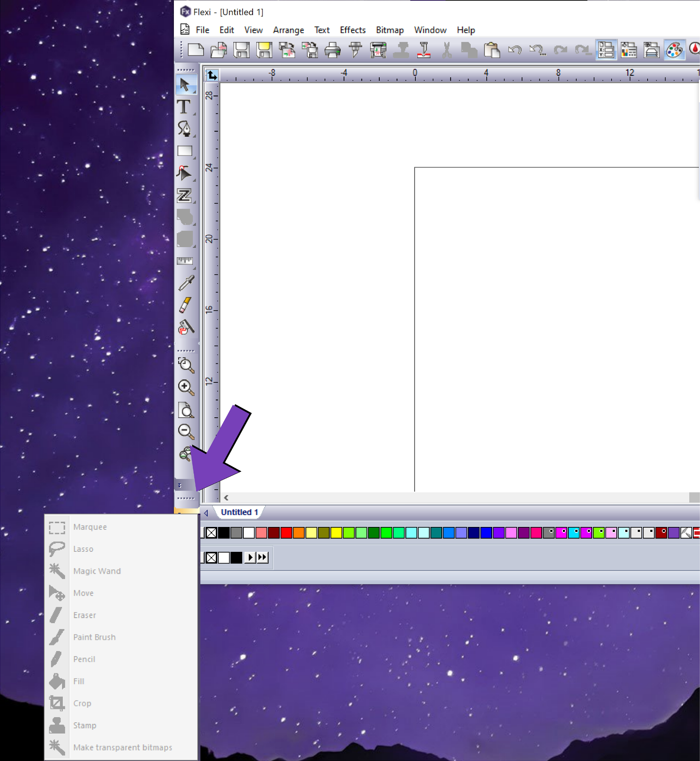Pick the red color swatch
Screen dimensions: 700x761
tap(286, 533)
